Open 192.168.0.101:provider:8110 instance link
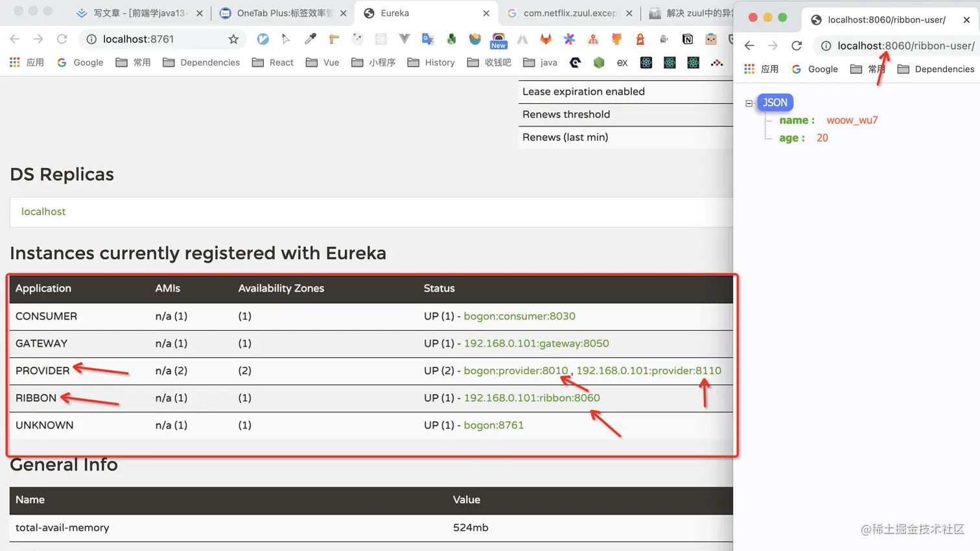Viewport: 980px width, 551px height. coord(649,371)
